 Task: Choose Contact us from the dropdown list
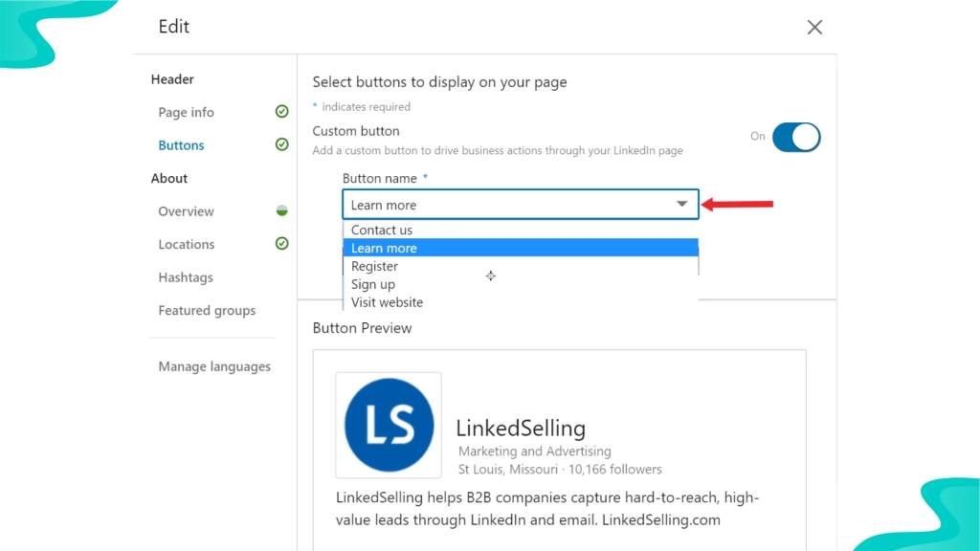click(x=520, y=230)
